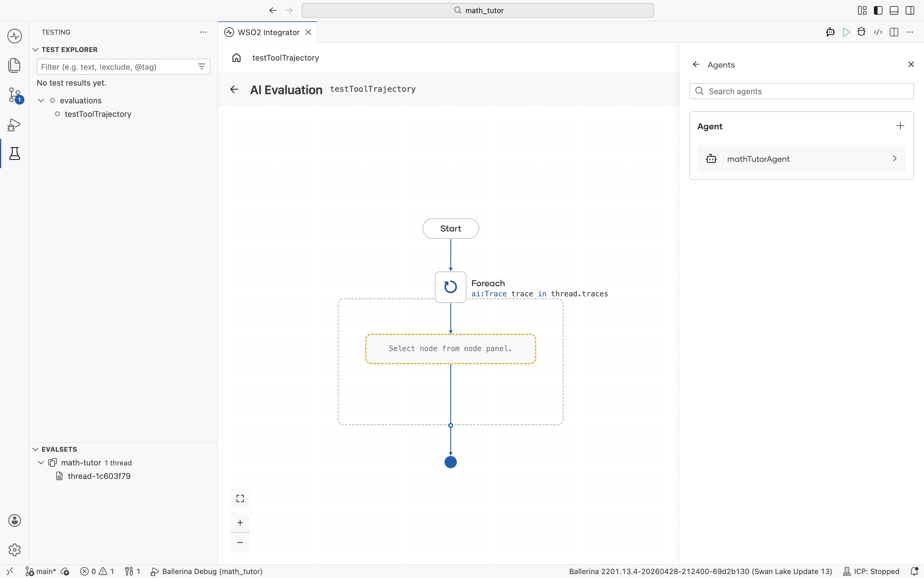This screenshot has width=924, height=578.
Task: Open the Accounts menu icon
Action: (x=14, y=521)
